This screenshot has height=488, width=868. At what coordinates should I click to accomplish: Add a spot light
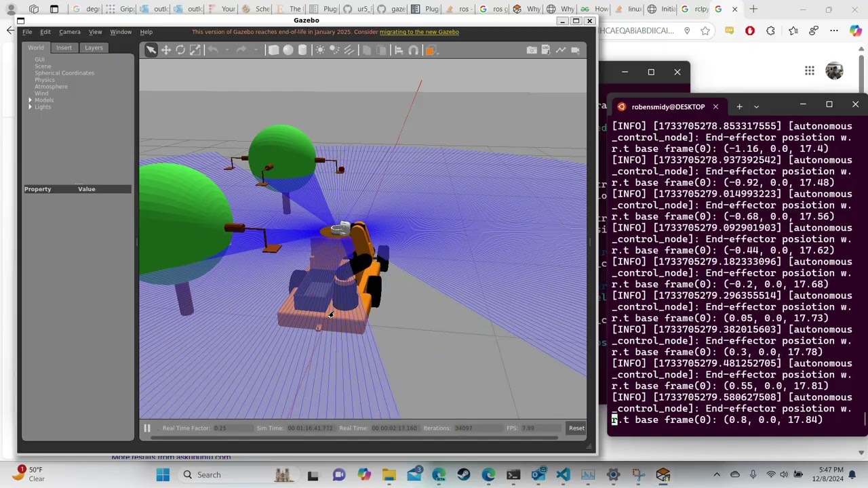coord(334,50)
